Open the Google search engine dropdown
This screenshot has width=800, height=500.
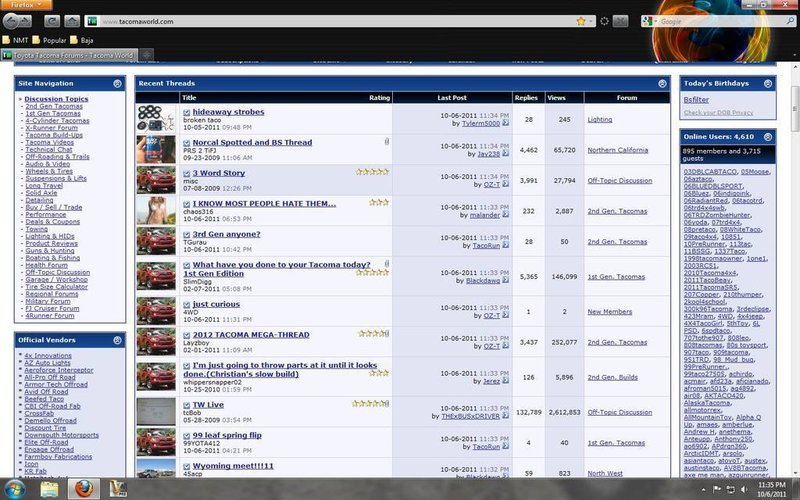click(648, 21)
